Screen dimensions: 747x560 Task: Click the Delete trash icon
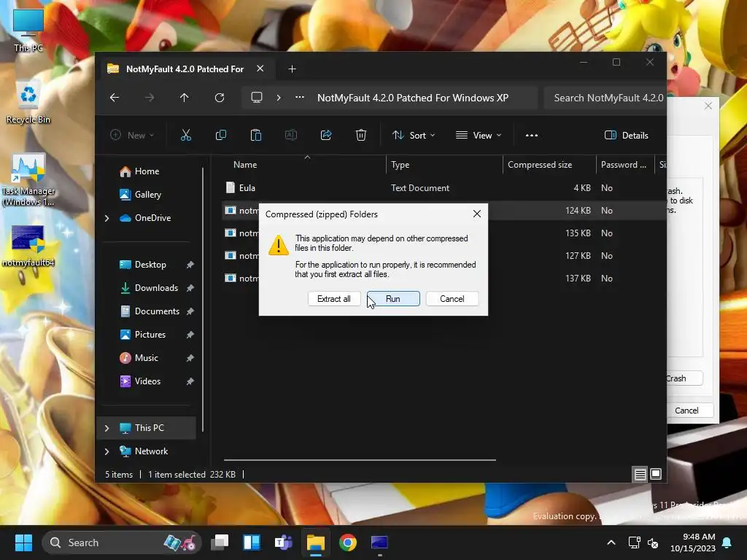361,135
